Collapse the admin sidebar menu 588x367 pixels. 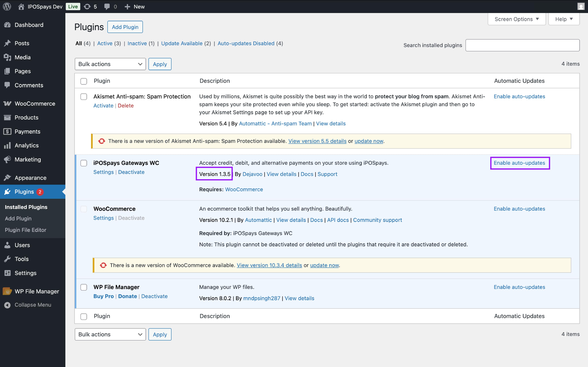click(x=33, y=305)
